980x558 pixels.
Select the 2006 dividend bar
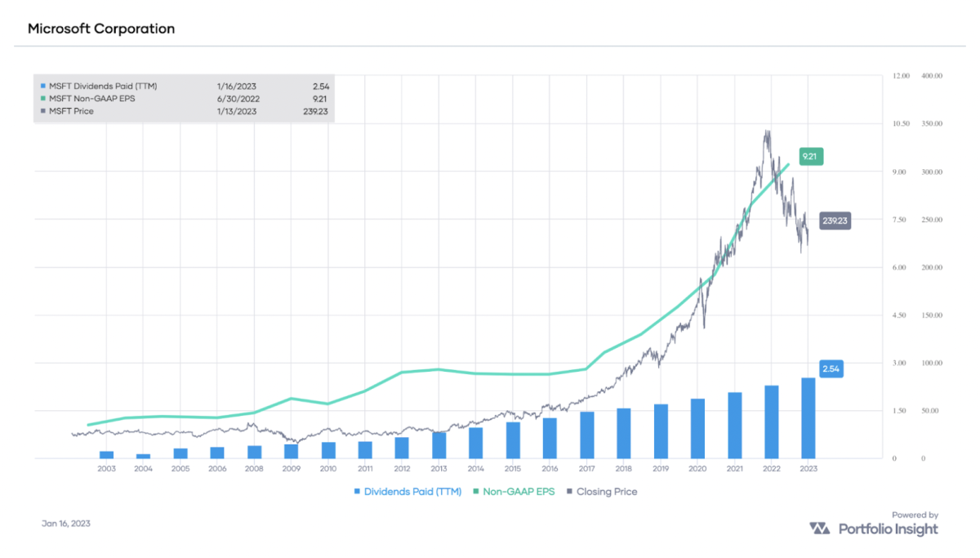click(x=217, y=453)
